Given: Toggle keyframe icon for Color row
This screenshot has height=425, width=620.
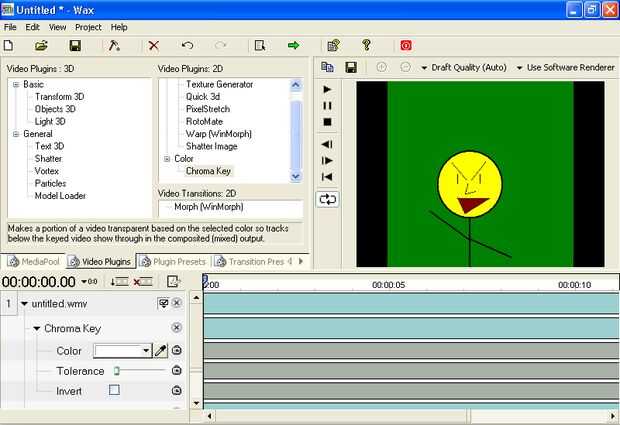Looking at the screenshot, I should click(177, 350).
